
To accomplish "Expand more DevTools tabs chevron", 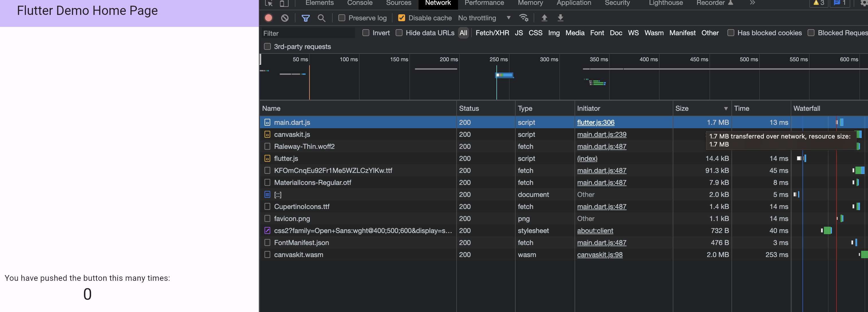I will 752,3.
